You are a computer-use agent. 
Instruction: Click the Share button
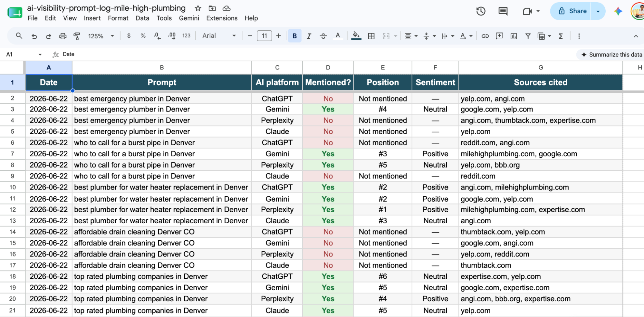coord(571,11)
